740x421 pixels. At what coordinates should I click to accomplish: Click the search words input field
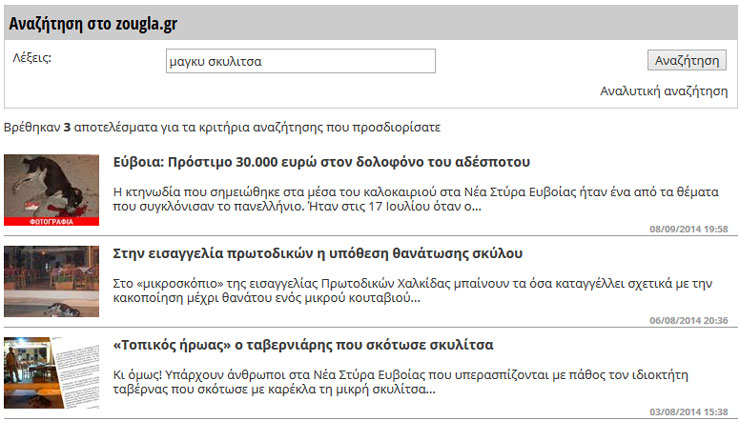pyautogui.click(x=300, y=61)
